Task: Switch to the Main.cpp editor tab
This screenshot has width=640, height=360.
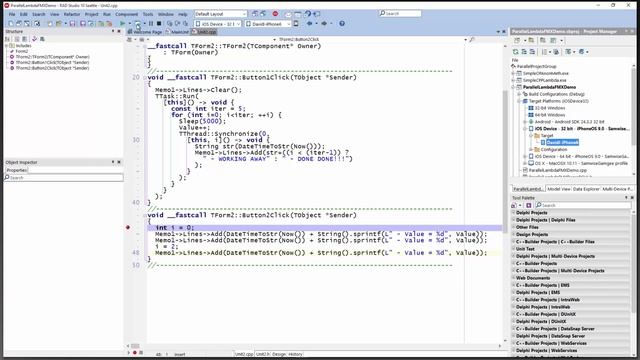Action: [178, 32]
